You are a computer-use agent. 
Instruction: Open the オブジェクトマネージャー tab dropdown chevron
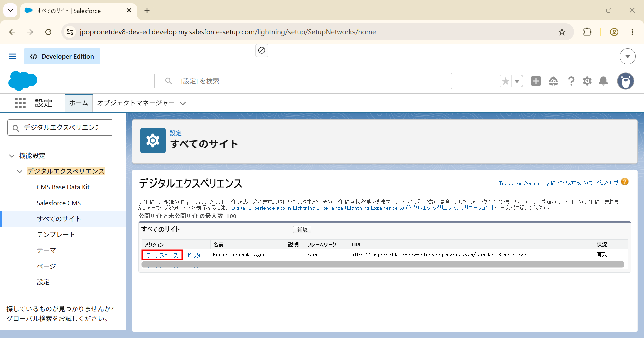point(183,103)
